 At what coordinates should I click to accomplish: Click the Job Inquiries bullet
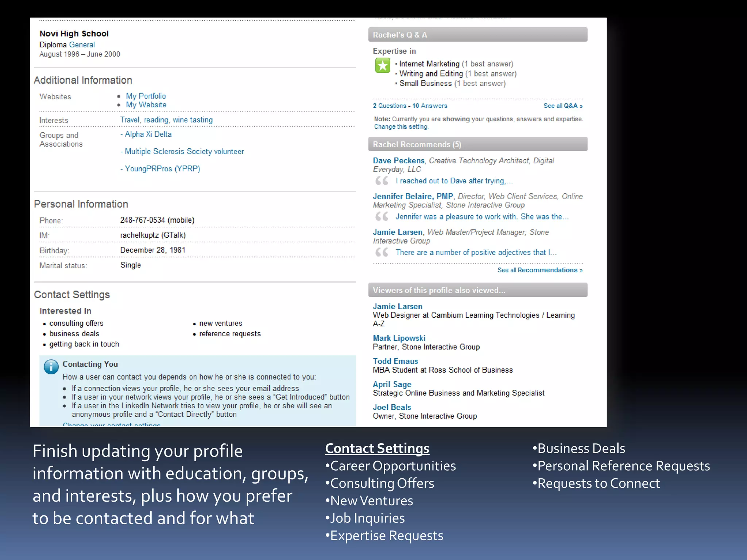coord(365,518)
